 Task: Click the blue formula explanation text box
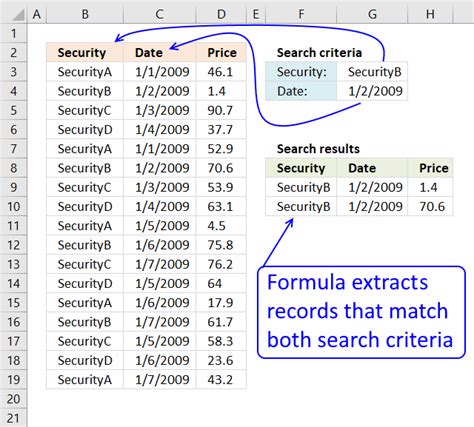[x=361, y=312]
